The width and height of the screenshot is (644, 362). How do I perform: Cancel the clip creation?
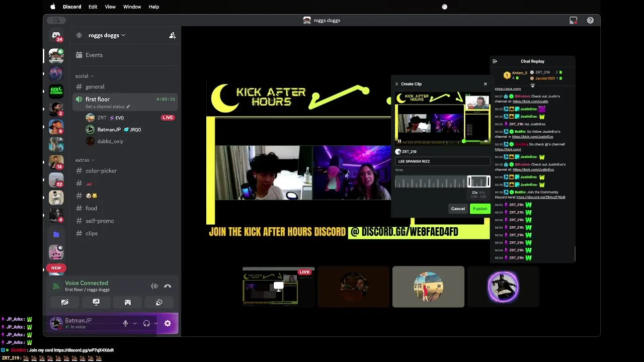[x=458, y=209]
